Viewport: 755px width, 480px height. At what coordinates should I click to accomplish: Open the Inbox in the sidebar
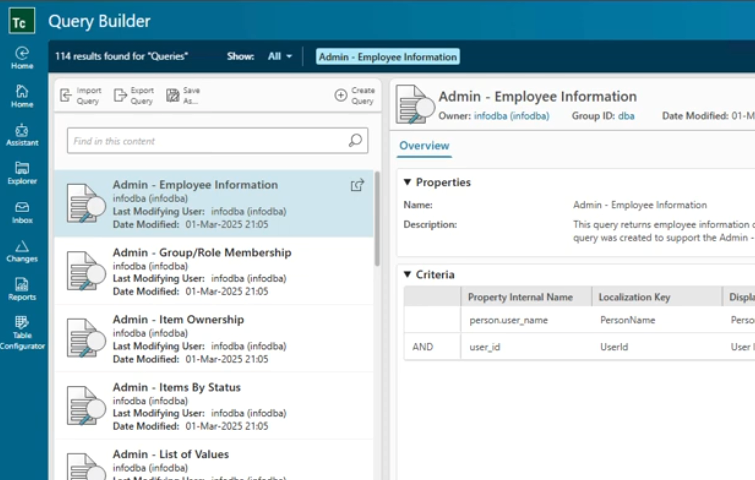tap(22, 212)
